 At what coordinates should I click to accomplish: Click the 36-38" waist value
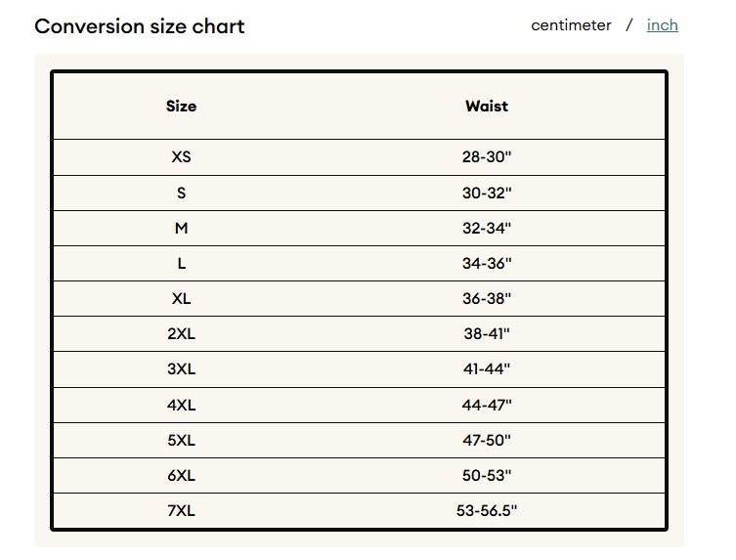click(x=487, y=298)
